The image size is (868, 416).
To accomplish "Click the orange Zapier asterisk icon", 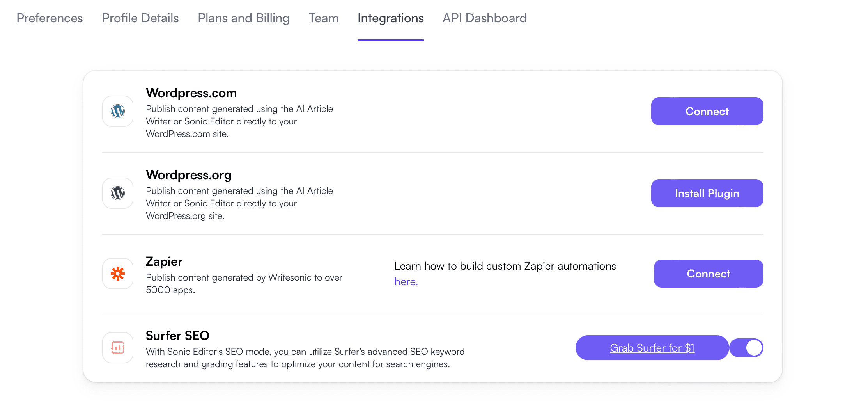I will (118, 274).
